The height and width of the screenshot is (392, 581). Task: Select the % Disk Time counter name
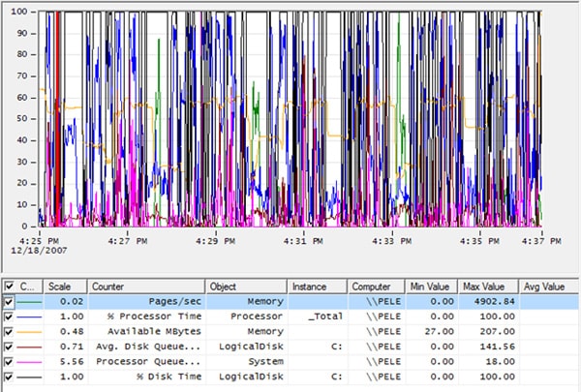(x=168, y=377)
